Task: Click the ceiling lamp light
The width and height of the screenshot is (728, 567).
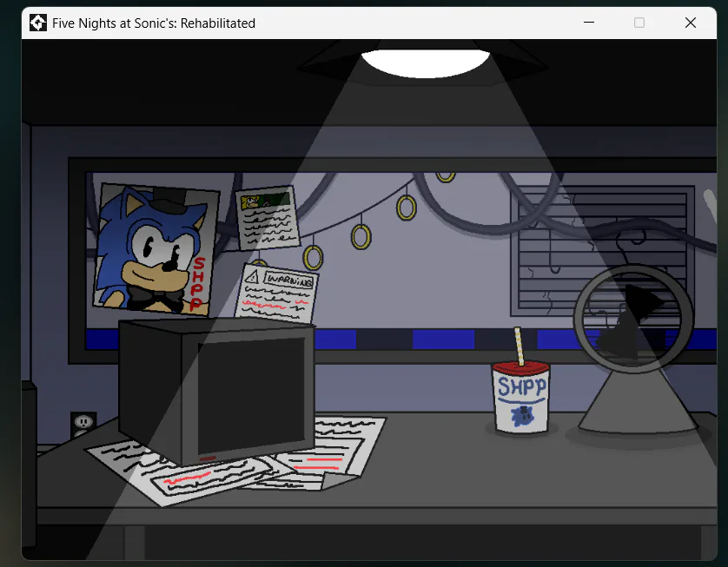Action: tap(426, 63)
